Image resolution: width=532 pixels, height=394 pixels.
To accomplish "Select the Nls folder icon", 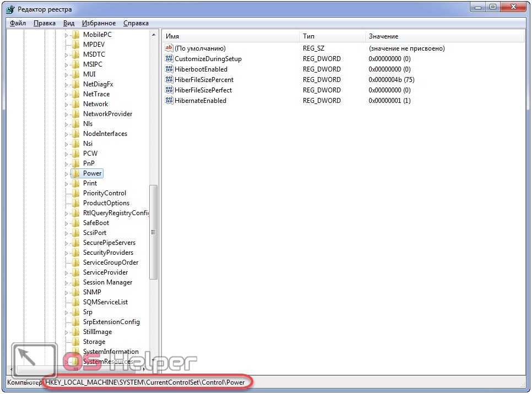I will coord(76,124).
